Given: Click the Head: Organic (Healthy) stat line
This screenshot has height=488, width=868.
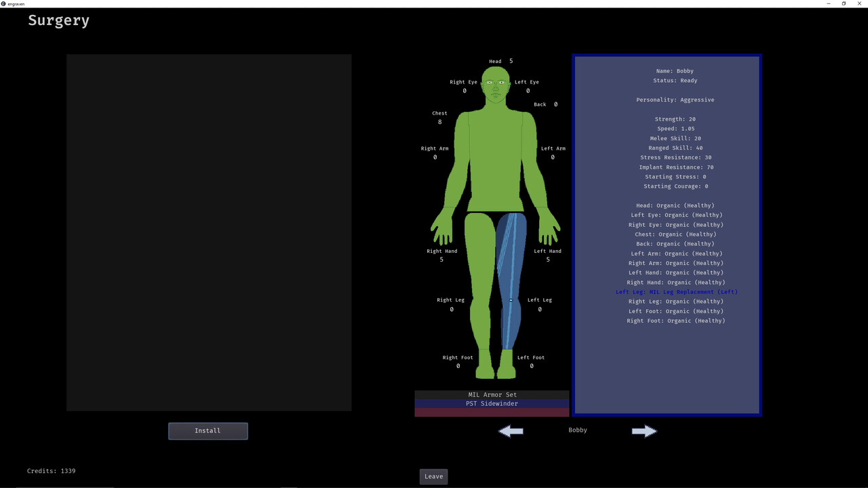Looking at the screenshot, I should pyautogui.click(x=675, y=205).
